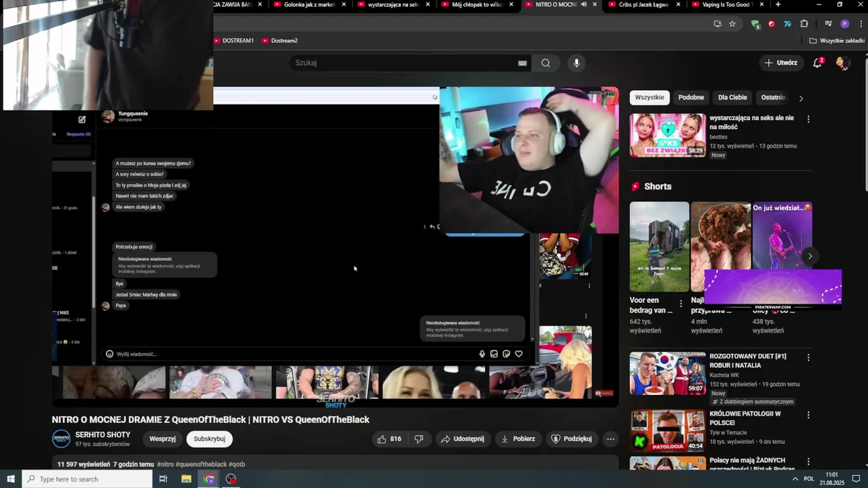
Task: Close the 'Vaping Is Too Good' tab
Action: tap(762, 5)
